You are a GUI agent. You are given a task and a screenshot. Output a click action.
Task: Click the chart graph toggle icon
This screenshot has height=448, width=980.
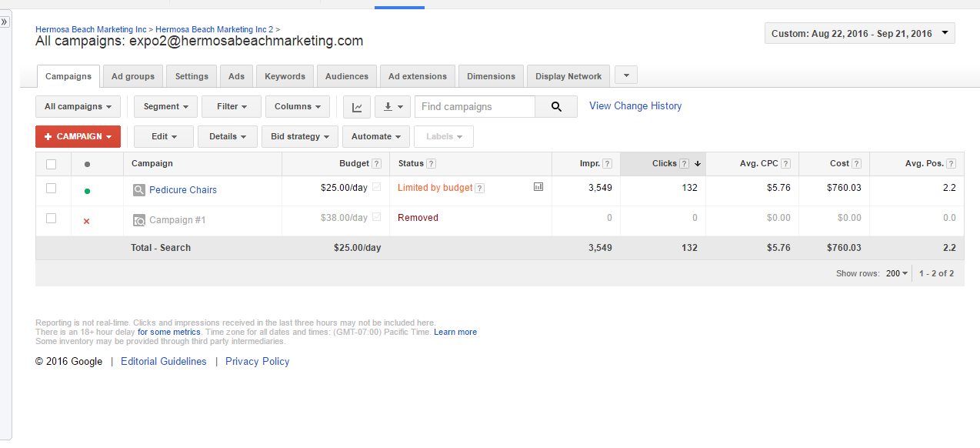[x=357, y=107]
